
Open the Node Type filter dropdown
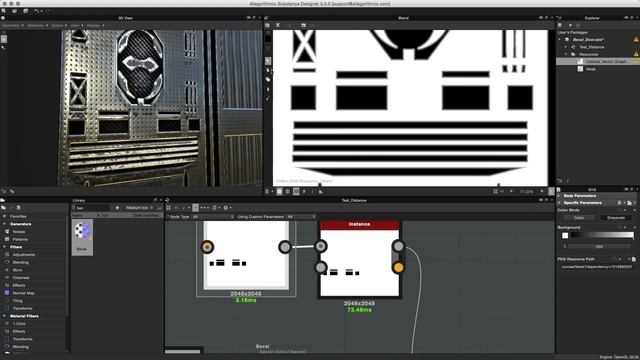coord(213,217)
